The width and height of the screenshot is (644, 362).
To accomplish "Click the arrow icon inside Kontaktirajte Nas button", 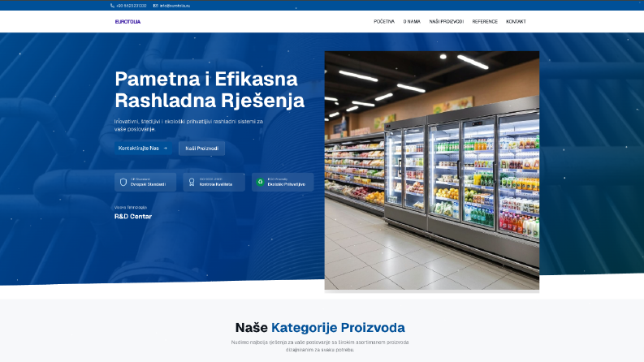I will pos(166,149).
